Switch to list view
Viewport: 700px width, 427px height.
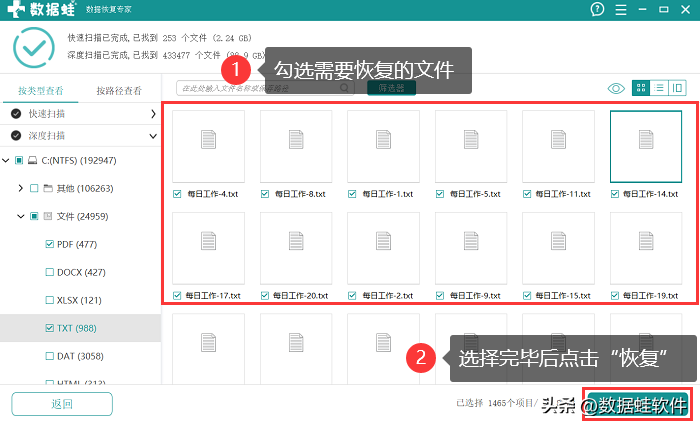click(659, 88)
